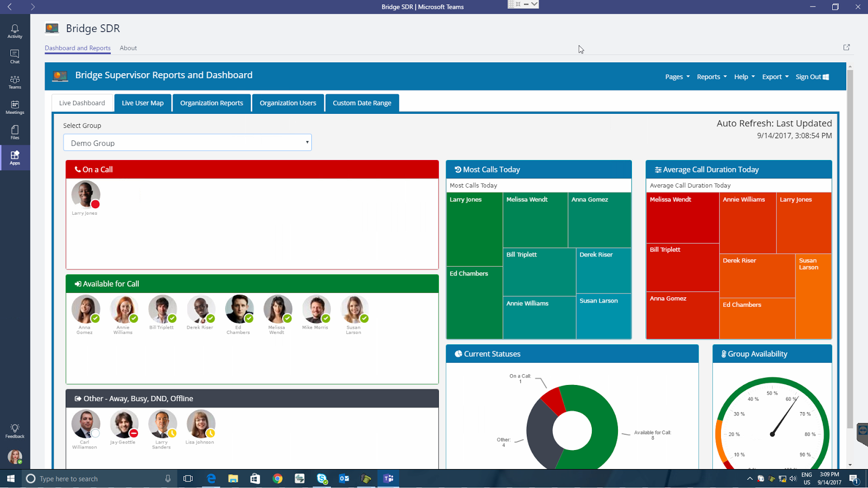Click Carl Williamson avatar
This screenshot has height=488, width=868.
86,424
